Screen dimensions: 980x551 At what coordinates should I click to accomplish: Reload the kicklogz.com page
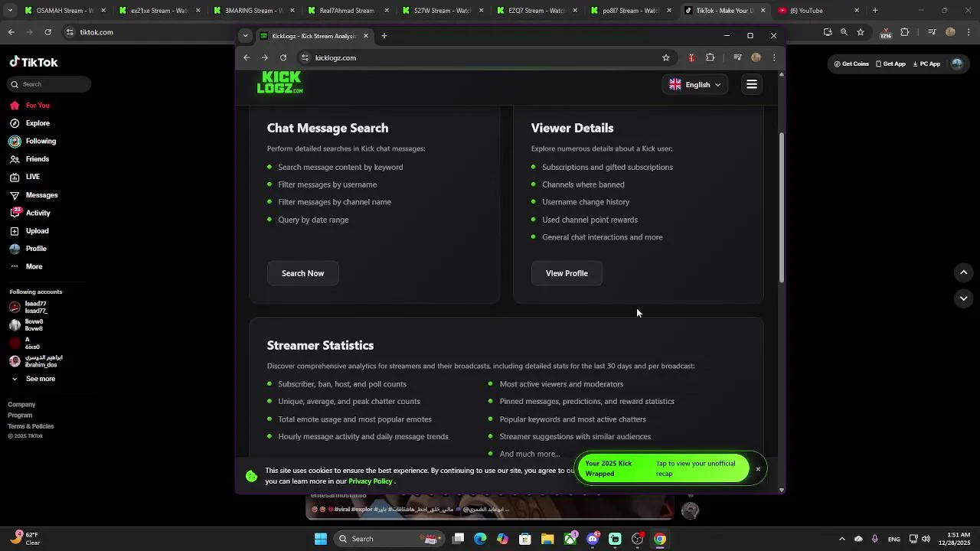(283, 57)
